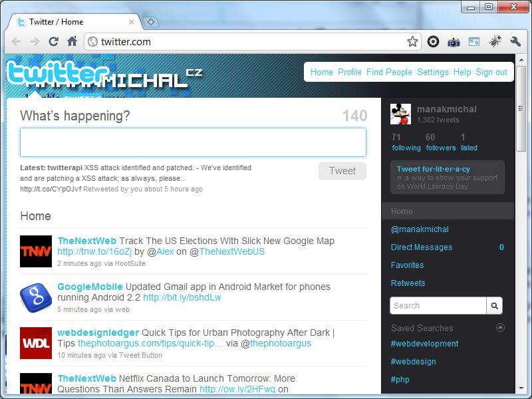Open Direct Messages in sidebar
Viewport: 532px width, 399px height.
click(422, 247)
